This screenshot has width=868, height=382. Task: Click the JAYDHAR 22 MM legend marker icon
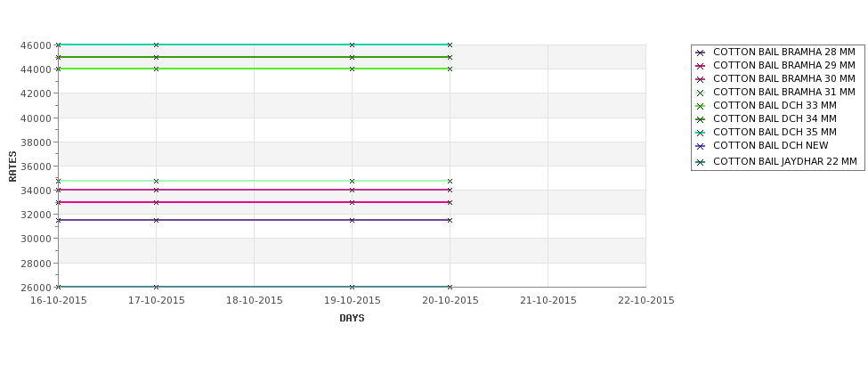click(x=700, y=162)
